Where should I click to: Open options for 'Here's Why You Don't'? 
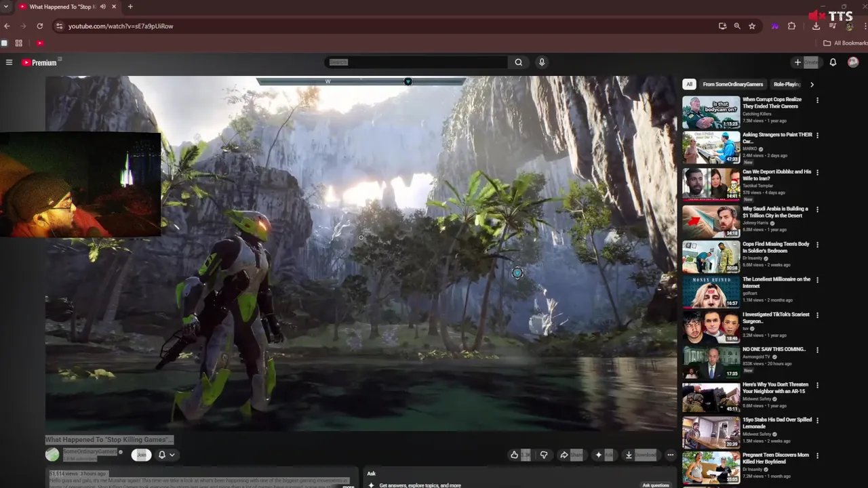click(817, 385)
